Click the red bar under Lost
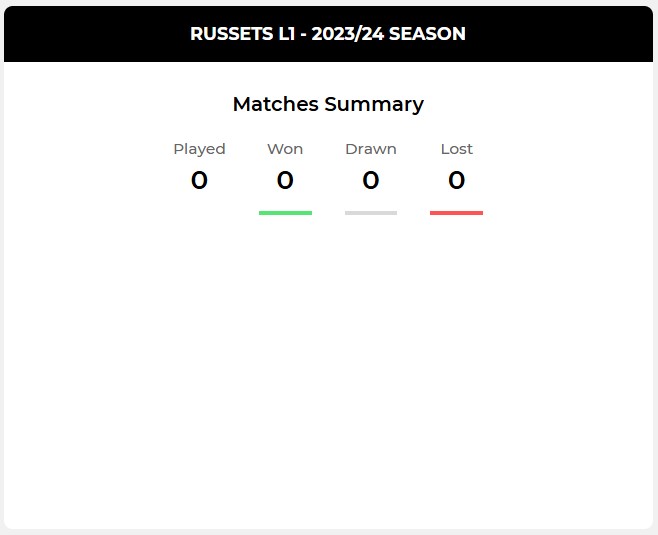Screen dimensions: 658x535 click(456, 212)
